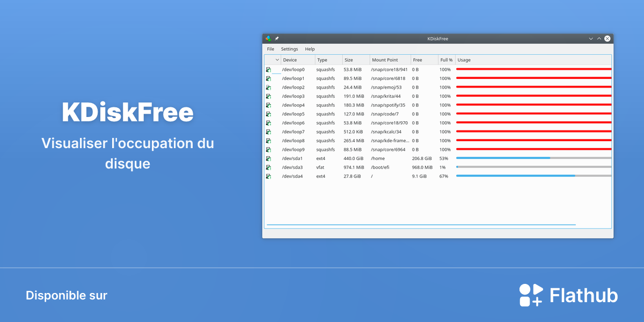Click the blue usage bar for /dev/sda1

[x=503, y=158]
